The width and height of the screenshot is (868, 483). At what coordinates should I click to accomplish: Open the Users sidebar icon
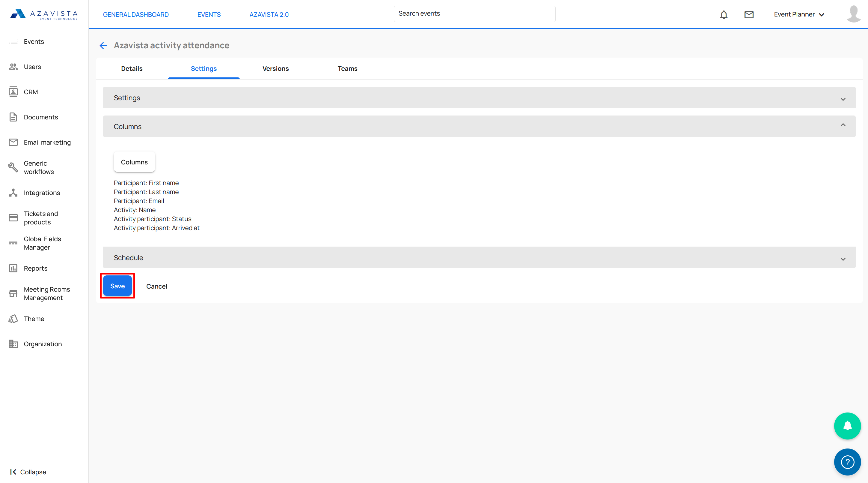(x=13, y=67)
